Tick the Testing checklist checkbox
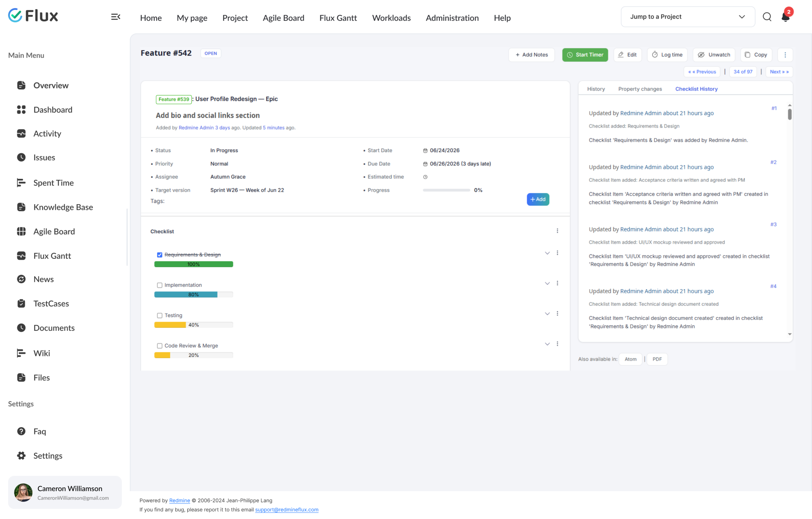 [x=160, y=315]
